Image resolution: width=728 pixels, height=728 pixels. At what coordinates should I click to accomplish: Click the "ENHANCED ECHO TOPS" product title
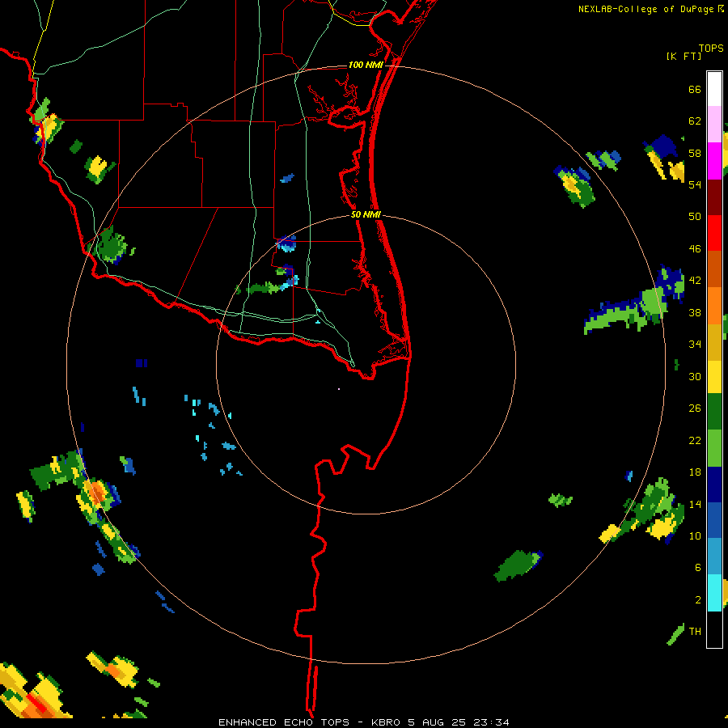284,722
